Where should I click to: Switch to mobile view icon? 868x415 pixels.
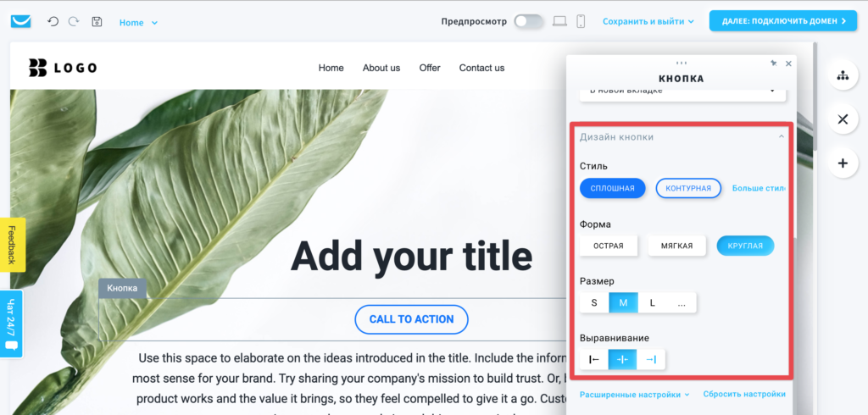click(x=581, y=21)
